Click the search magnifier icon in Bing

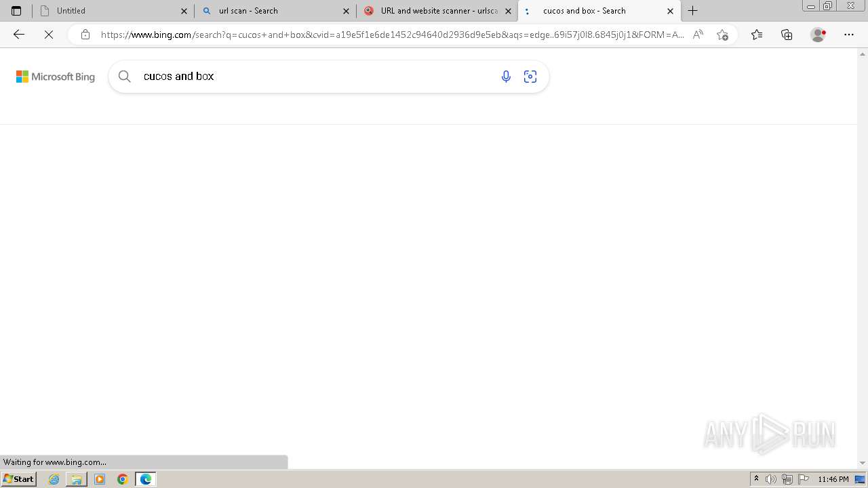point(125,77)
